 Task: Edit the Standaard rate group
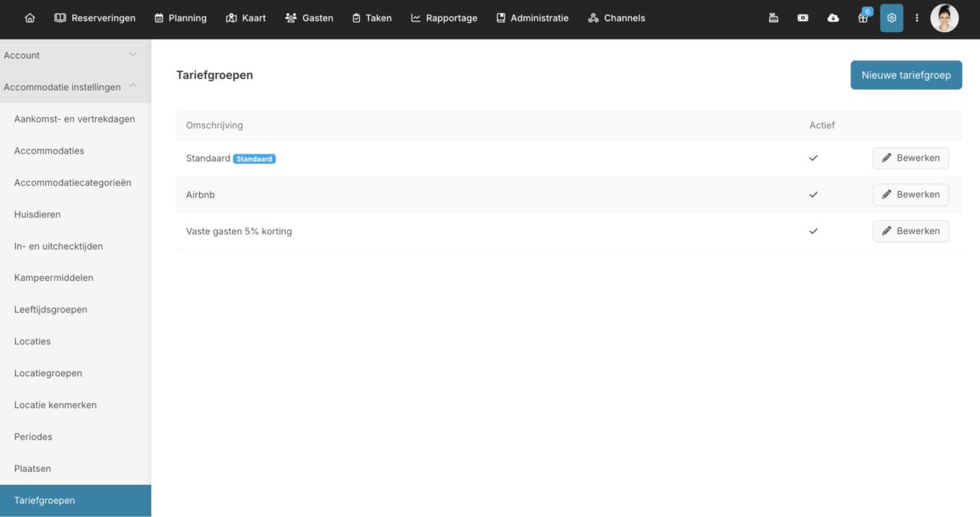911,158
